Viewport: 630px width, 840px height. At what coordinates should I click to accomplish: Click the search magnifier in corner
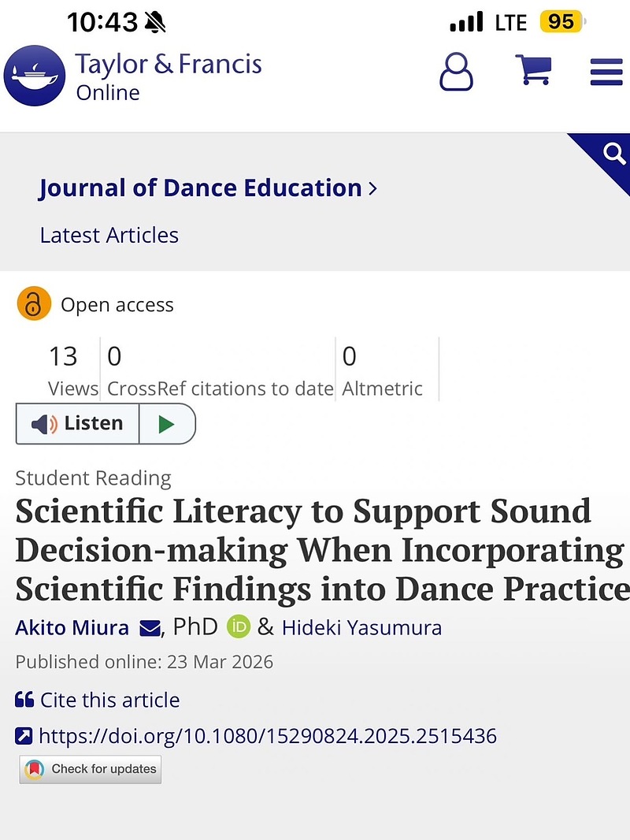pos(613,154)
